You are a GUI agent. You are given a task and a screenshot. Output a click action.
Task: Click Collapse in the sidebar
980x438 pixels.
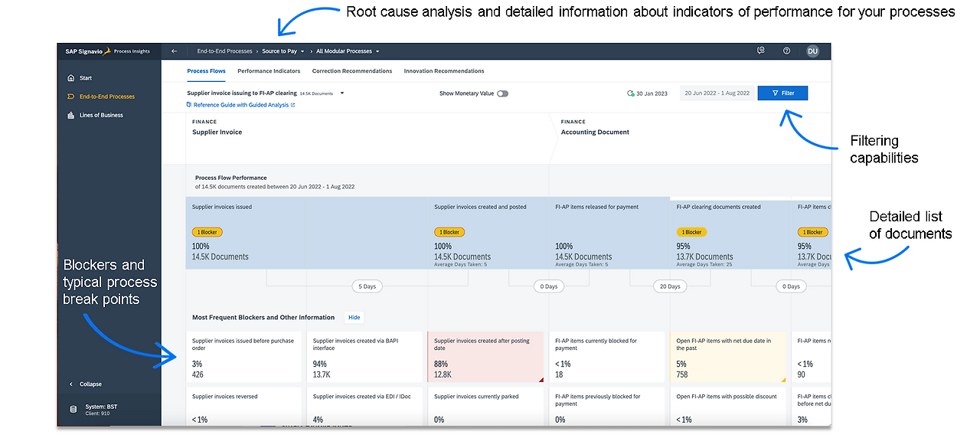point(90,384)
